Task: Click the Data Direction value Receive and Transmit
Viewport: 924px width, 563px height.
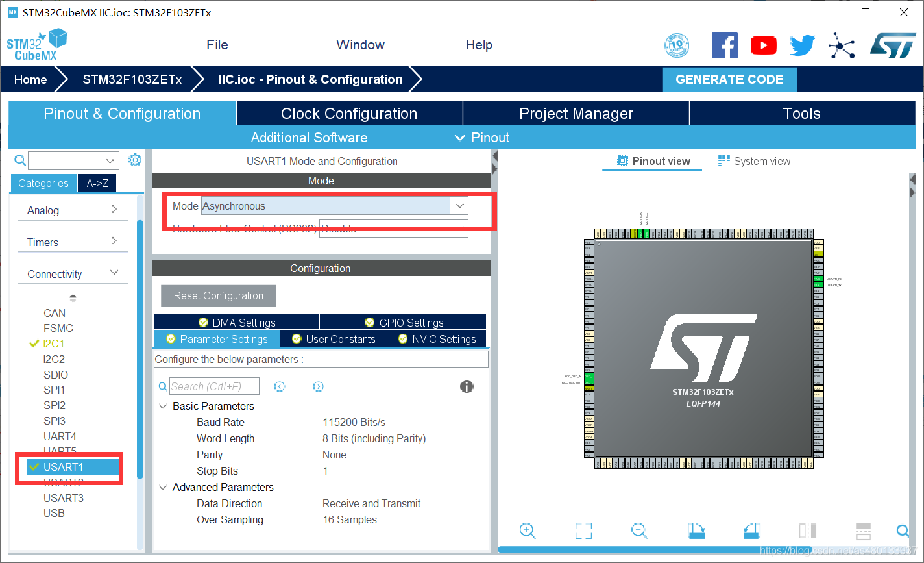Action: (371, 503)
